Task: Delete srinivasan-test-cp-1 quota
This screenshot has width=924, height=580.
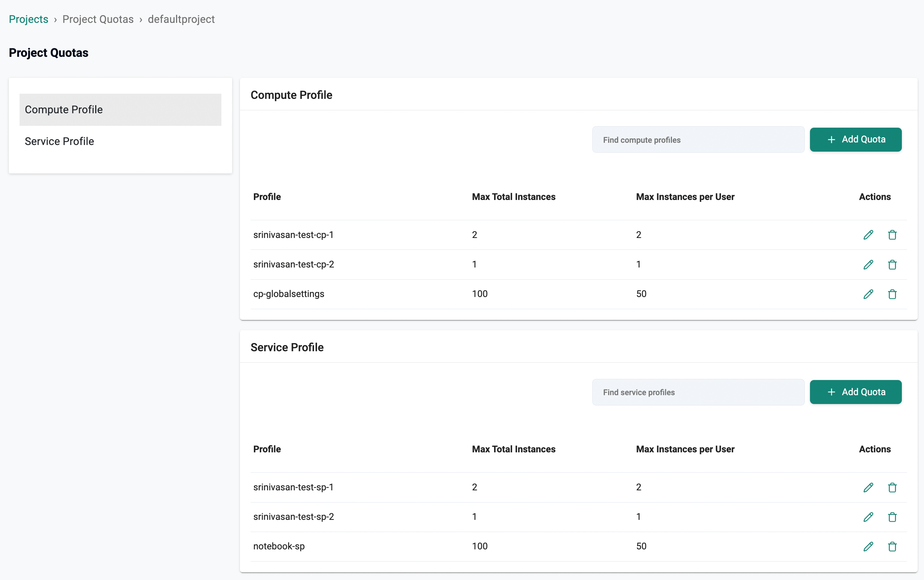Action: coord(892,235)
